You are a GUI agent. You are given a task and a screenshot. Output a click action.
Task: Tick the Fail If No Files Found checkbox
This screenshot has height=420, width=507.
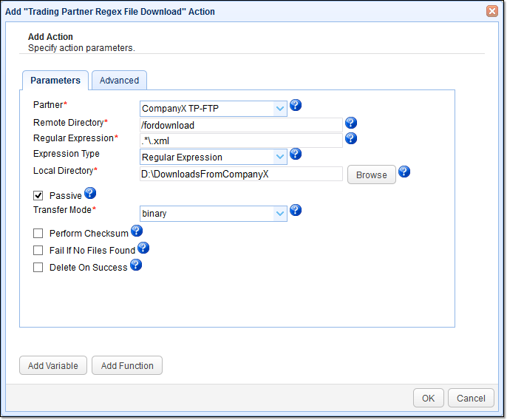[38, 251]
